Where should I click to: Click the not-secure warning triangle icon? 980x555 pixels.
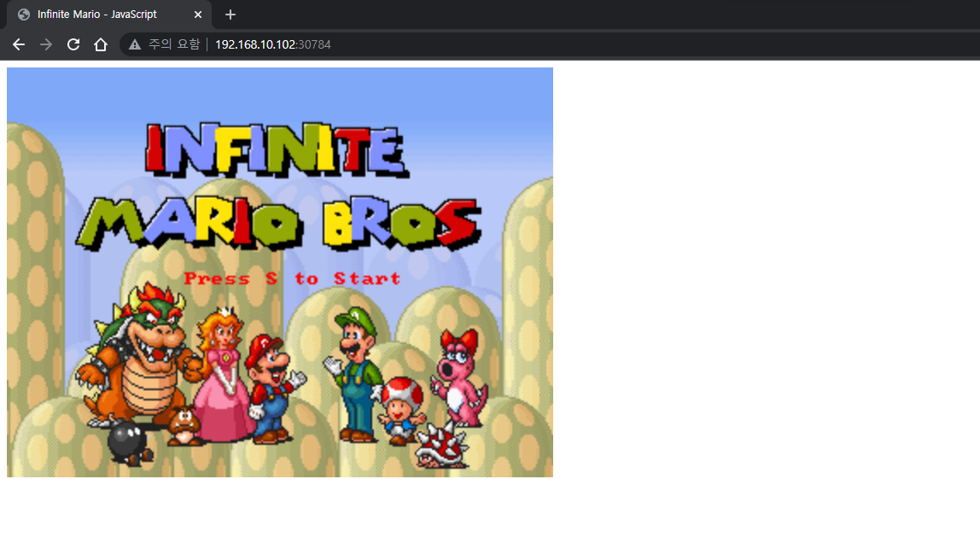point(134,44)
